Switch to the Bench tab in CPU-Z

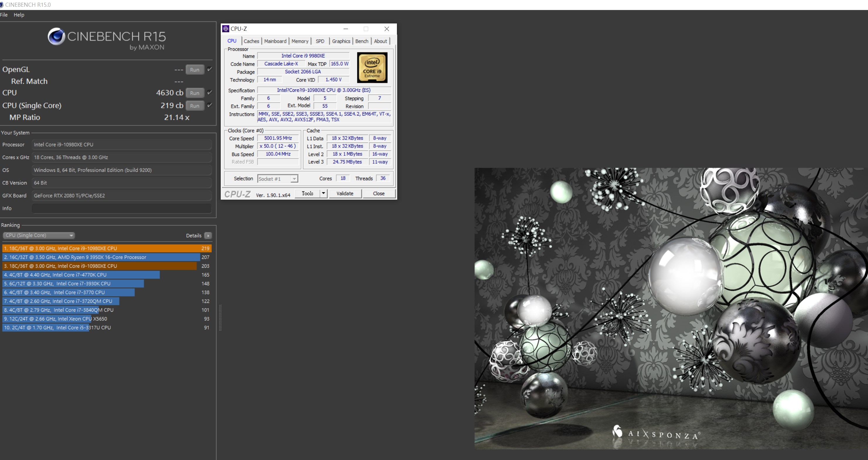click(x=362, y=41)
